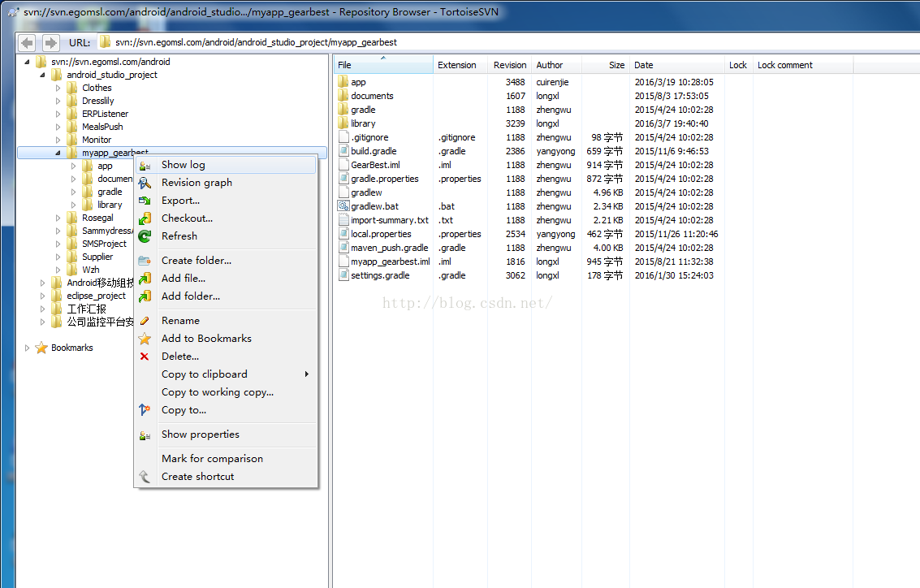920x588 pixels.
Task: Click the Export icon
Action: pyautogui.click(x=145, y=201)
